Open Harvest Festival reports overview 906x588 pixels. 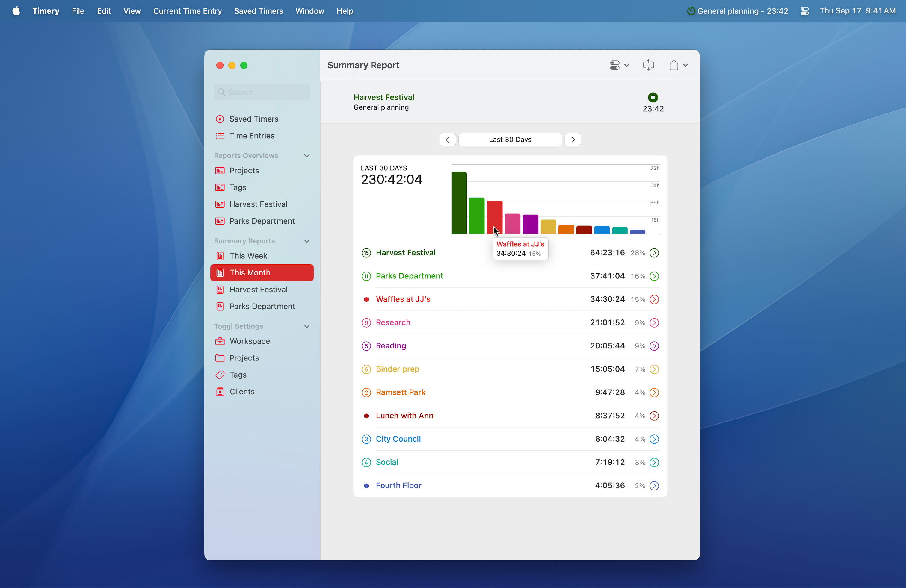point(262,204)
